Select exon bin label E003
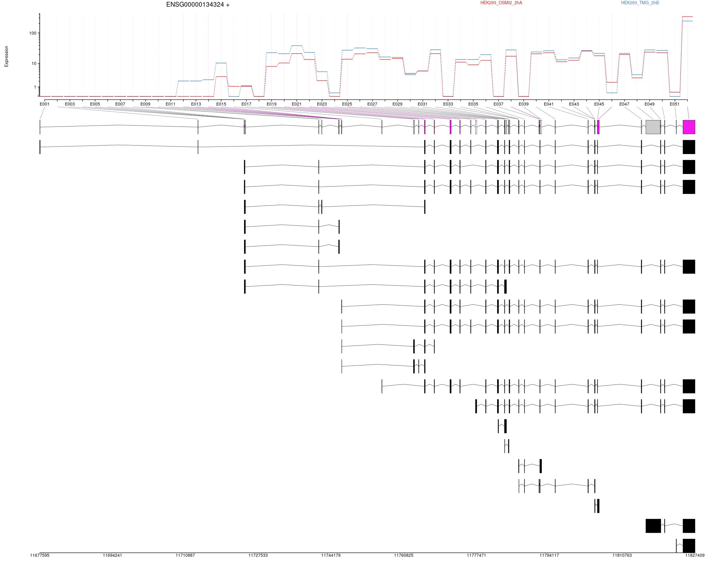 click(x=70, y=104)
